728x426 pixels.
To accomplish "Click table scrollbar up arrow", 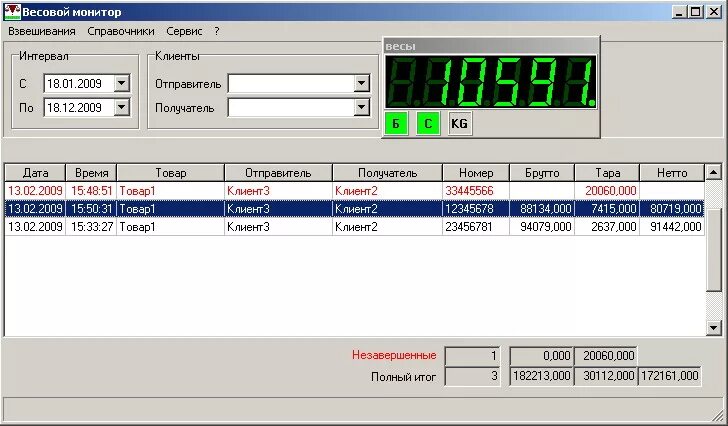I will pyautogui.click(x=713, y=173).
